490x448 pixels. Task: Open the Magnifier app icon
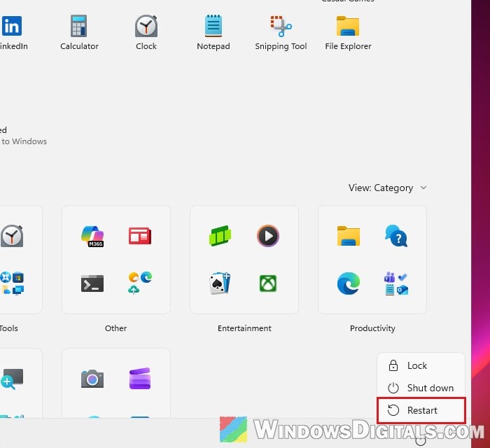tap(12, 379)
